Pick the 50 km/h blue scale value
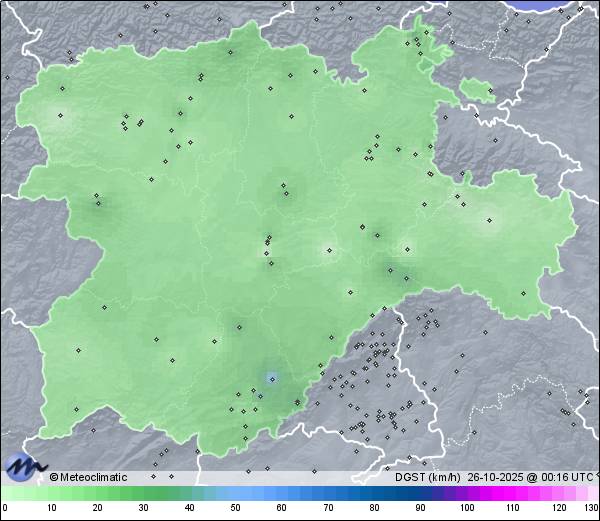600x521 pixels. pos(236,508)
